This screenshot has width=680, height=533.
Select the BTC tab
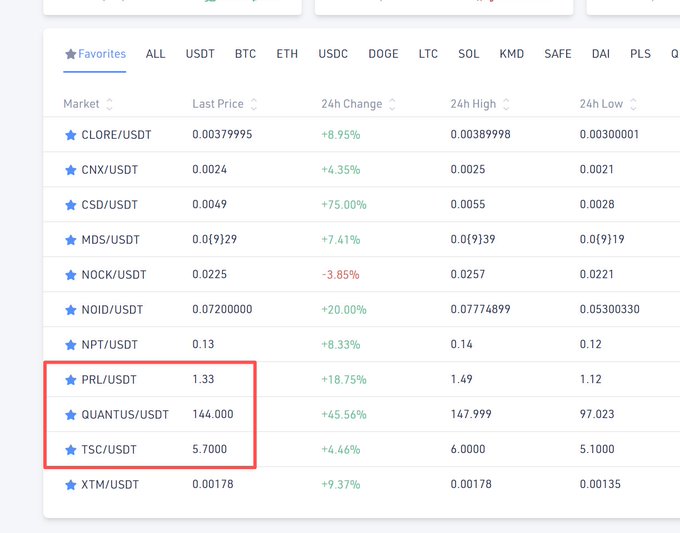tap(245, 54)
